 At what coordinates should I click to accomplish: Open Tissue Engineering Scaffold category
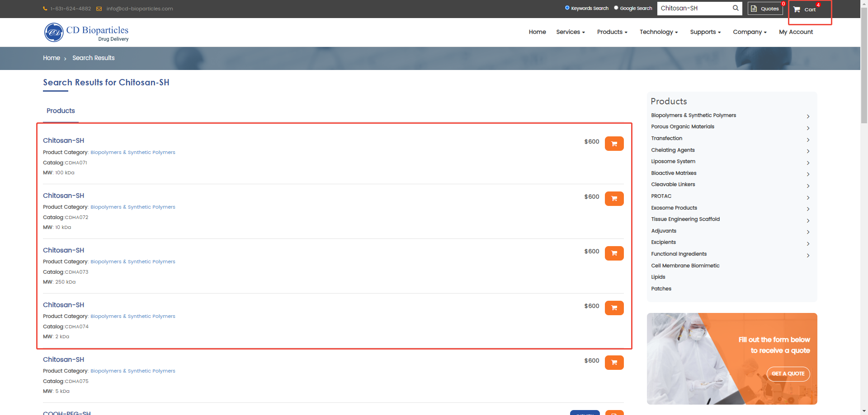point(685,219)
